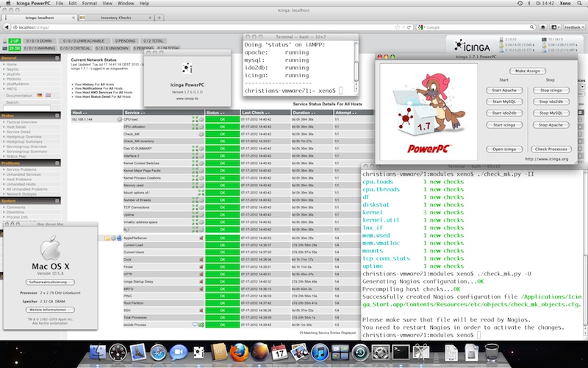Reload the Icinga page
The height and width of the screenshot is (368, 588).
[409, 27]
